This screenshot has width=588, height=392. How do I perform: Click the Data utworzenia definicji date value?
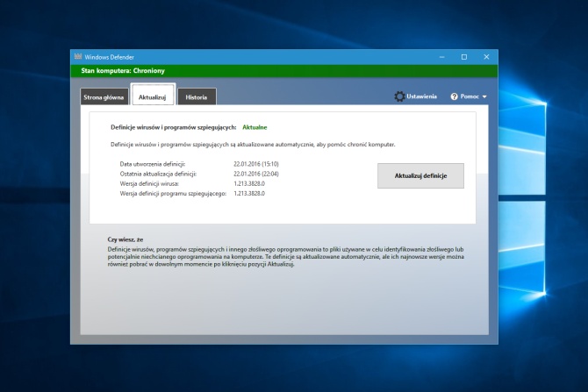[257, 164]
